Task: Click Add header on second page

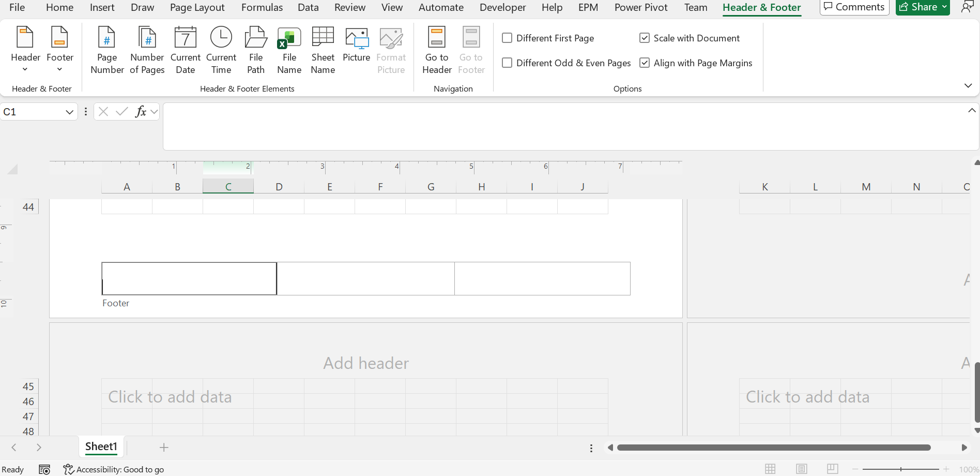Action: (x=366, y=363)
